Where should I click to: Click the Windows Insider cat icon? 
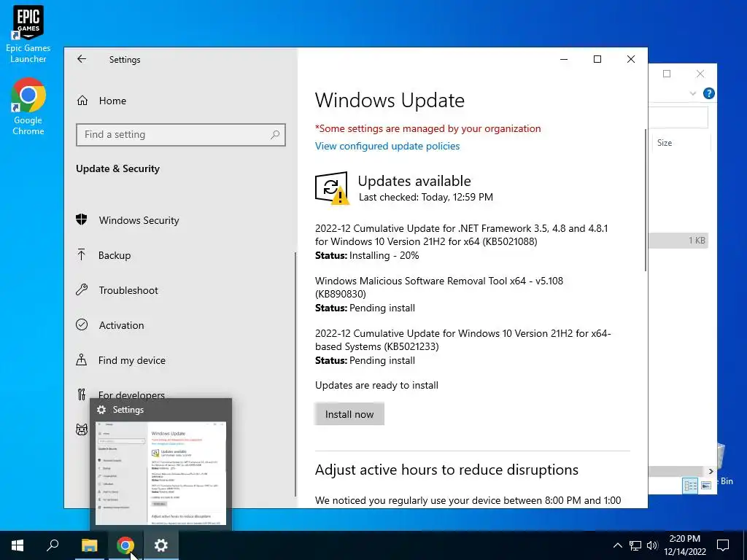[82, 429]
